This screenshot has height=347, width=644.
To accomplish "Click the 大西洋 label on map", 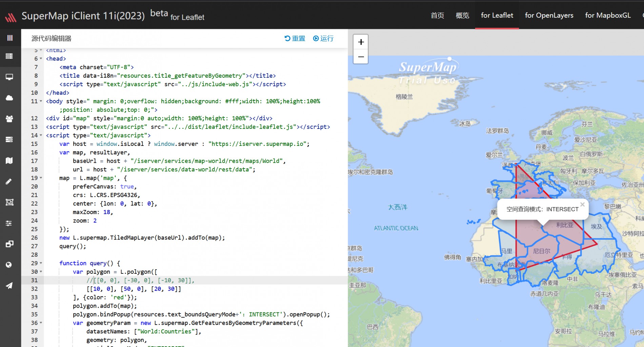I will [x=398, y=207].
